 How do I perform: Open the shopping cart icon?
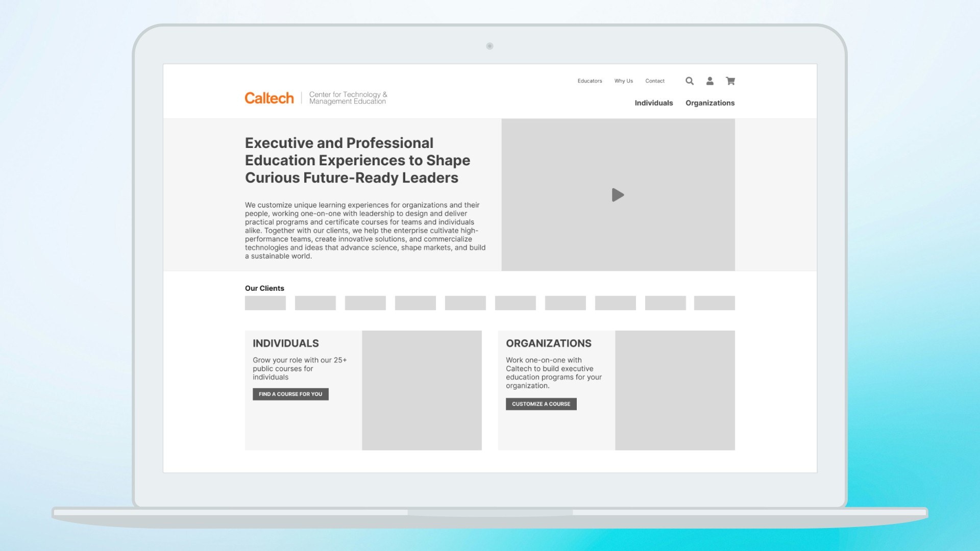(x=730, y=81)
